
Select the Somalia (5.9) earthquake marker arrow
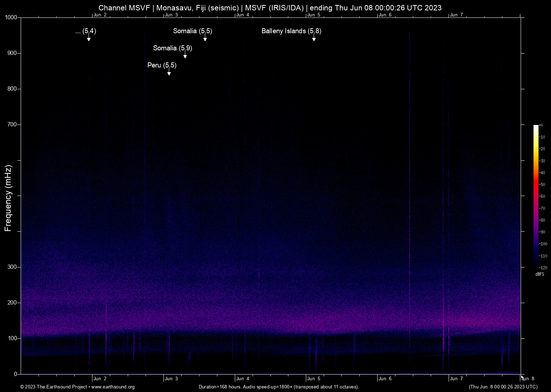tap(185, 56)
